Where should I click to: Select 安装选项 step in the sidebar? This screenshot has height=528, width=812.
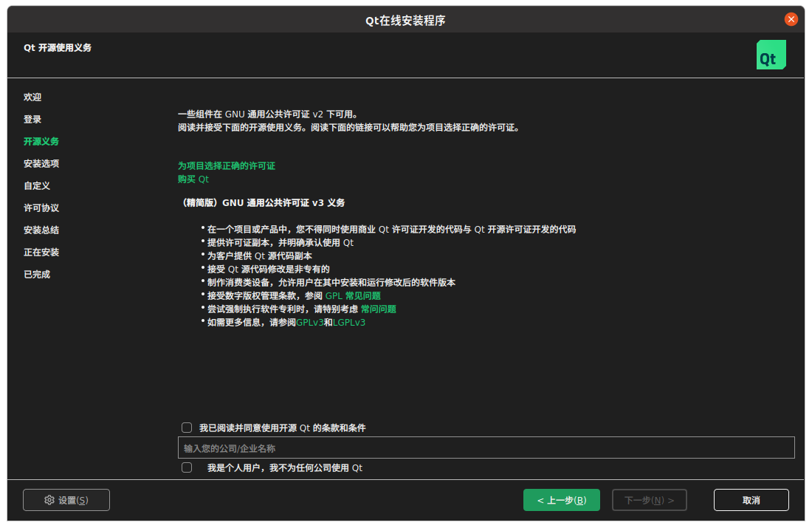(41, 164)
